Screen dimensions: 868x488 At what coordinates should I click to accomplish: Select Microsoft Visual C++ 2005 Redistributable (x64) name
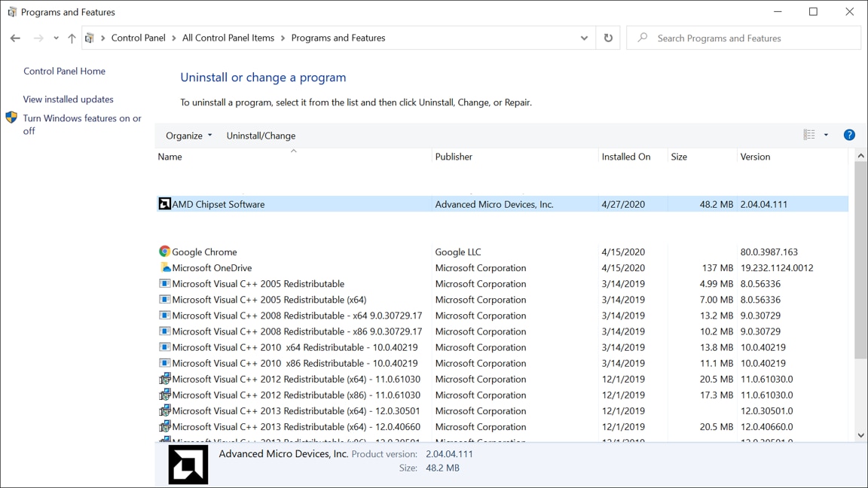(269, 299)
